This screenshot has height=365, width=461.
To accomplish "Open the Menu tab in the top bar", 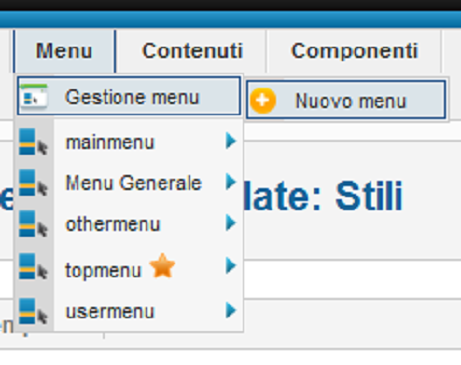I will [64, 51].
